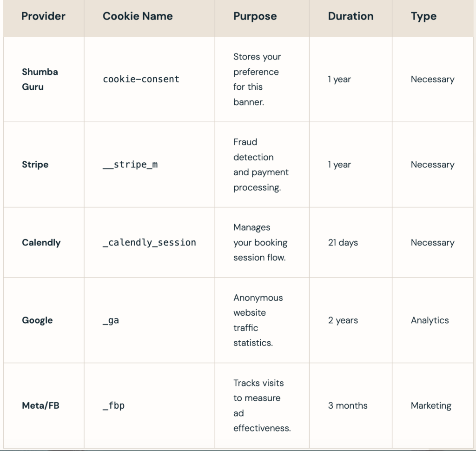This screenshot has width=476, height=451.
Task: Click the Purpose column header
Action: 255,16
